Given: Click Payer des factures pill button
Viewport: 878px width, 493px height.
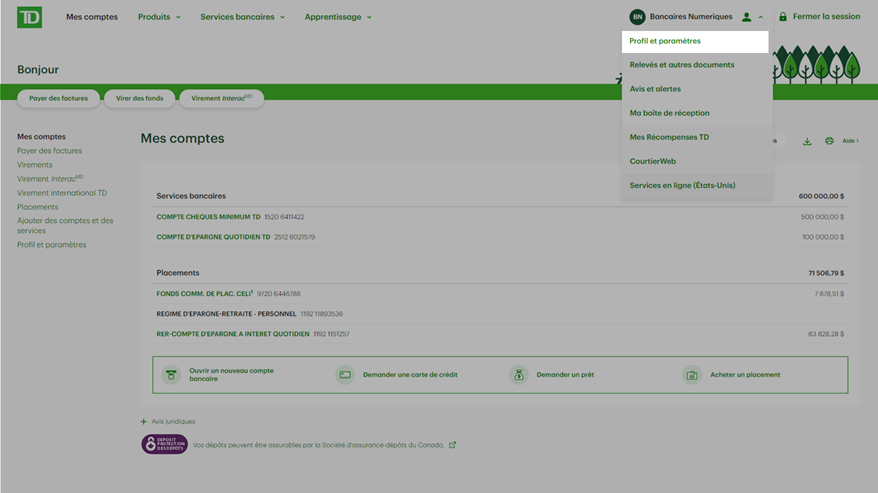Looking at the screenshot, I should pos(58,99).
